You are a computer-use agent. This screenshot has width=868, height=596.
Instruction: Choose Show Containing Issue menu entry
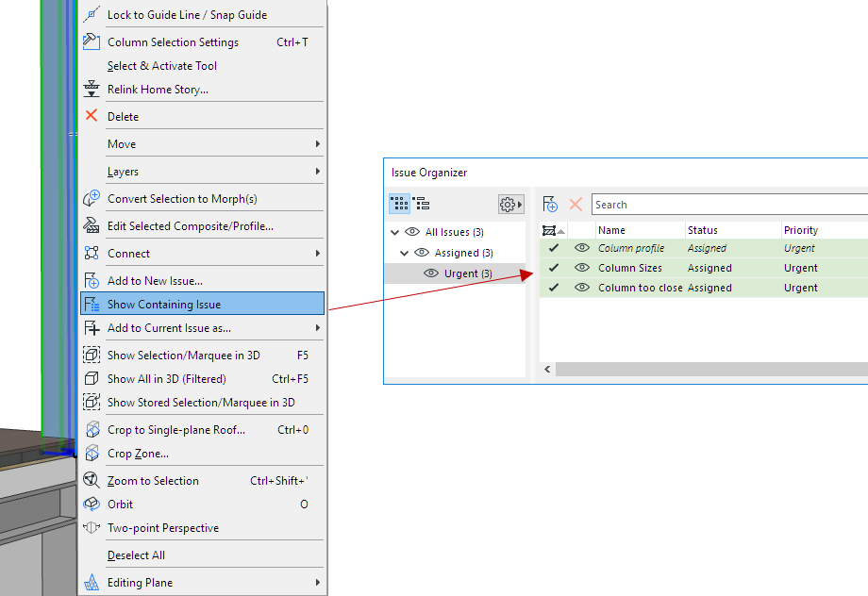(x=202, y=304)
